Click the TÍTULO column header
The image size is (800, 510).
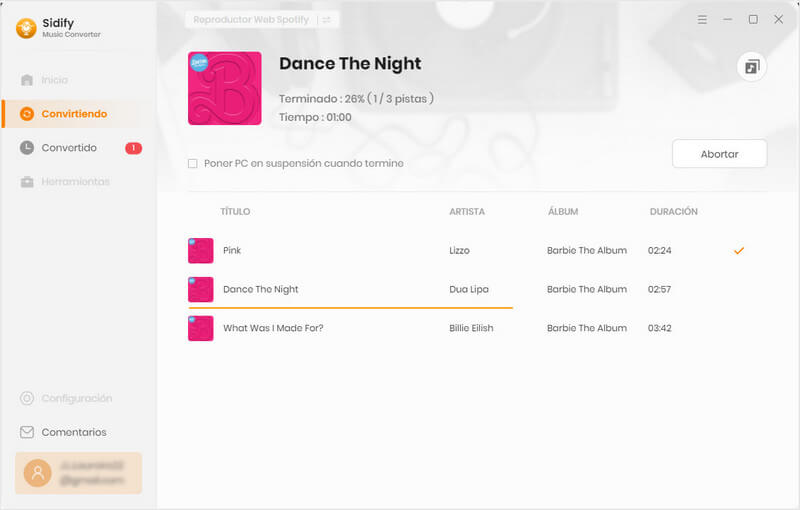[x=235, y=212]
